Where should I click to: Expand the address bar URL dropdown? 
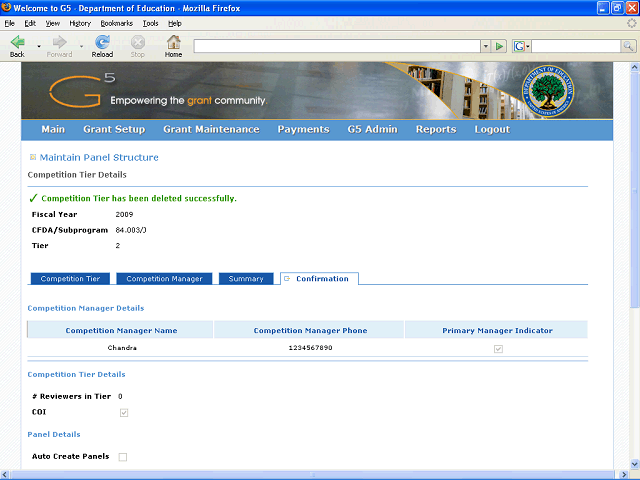pos(485,46)
